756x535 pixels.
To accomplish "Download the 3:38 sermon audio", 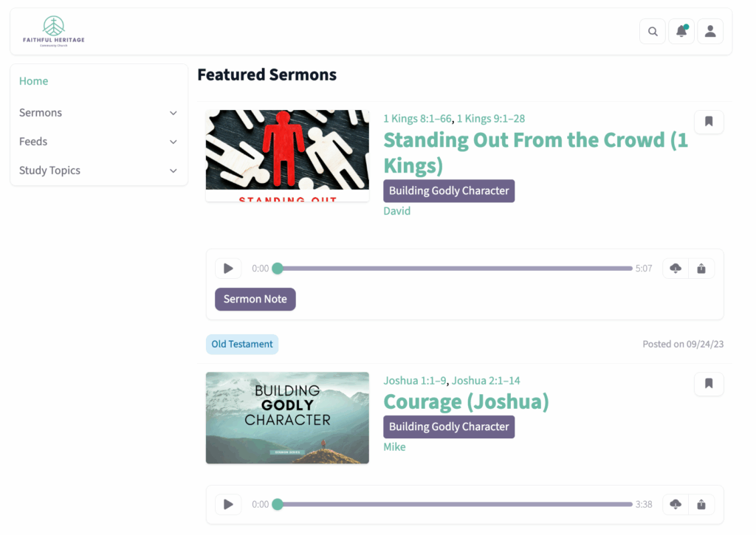I will 676,505.
